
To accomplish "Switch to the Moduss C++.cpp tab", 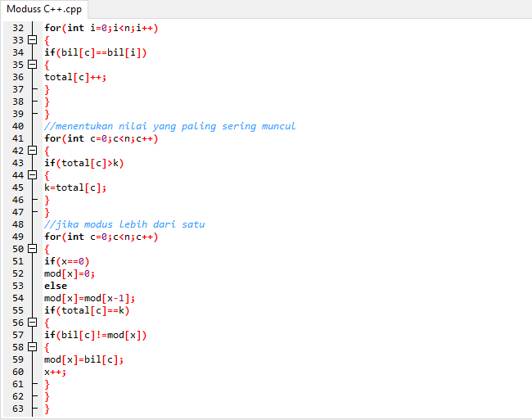I will click(44, 9).
